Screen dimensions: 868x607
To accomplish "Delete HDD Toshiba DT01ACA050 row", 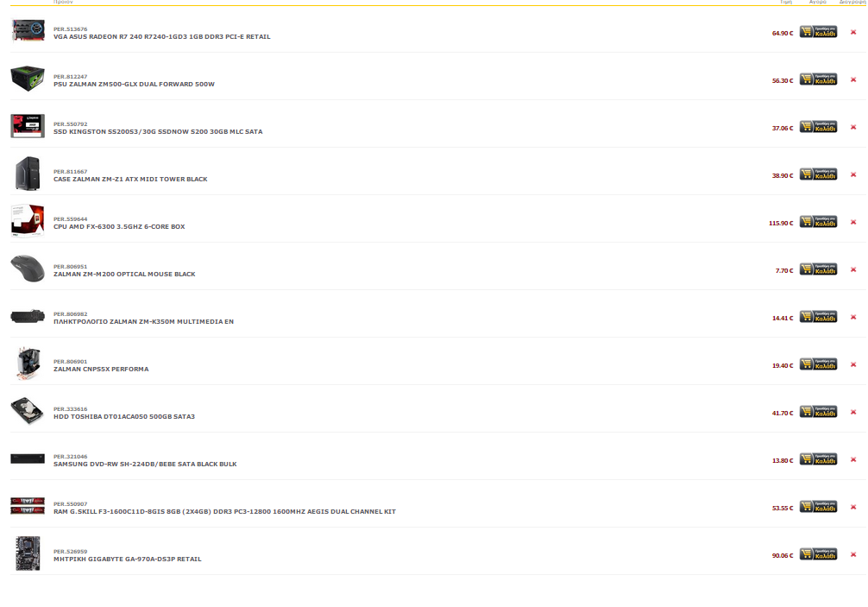I will [x=853, y=412].
